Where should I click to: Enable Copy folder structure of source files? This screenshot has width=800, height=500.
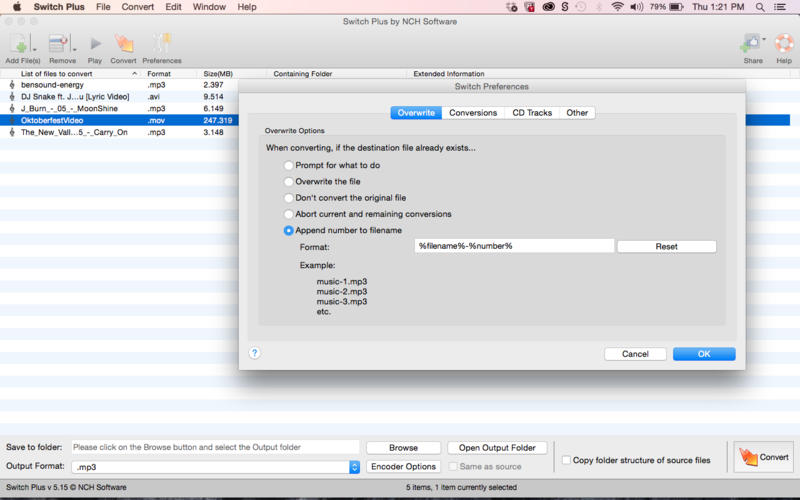point(566,460)
